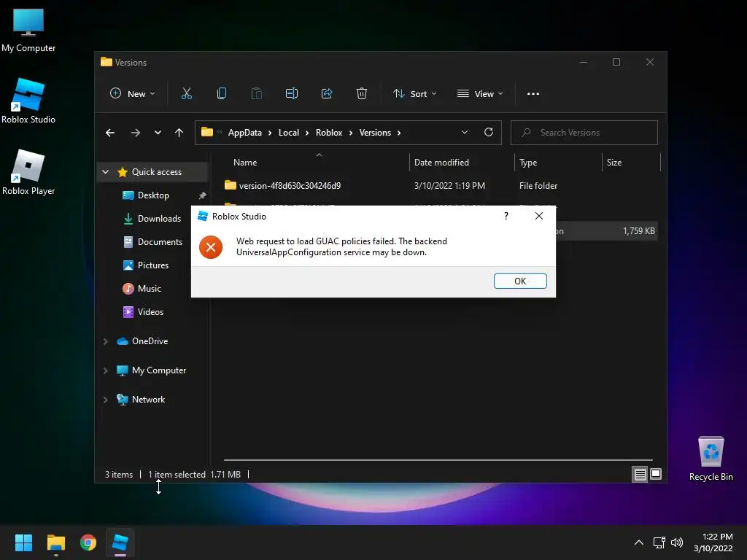The image size is (747, 560).
Task: Click Roblox Studio in the taskbar
Action: tap(120, 542)
